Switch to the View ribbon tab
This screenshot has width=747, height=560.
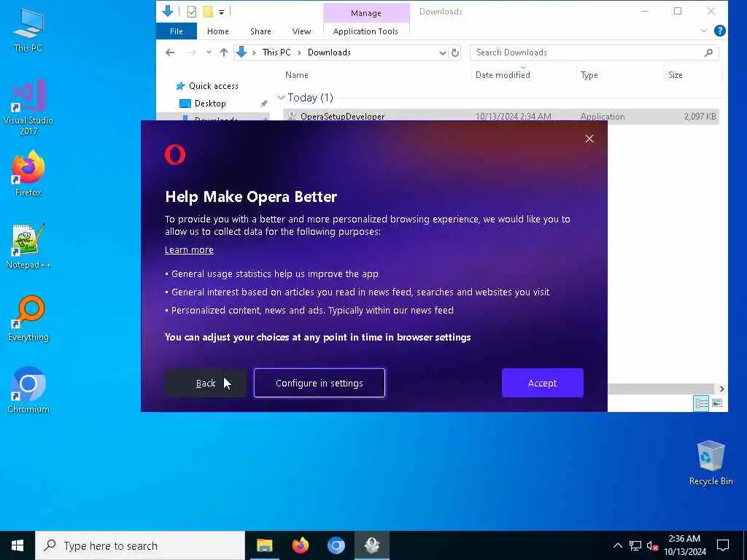pos(301,31)
